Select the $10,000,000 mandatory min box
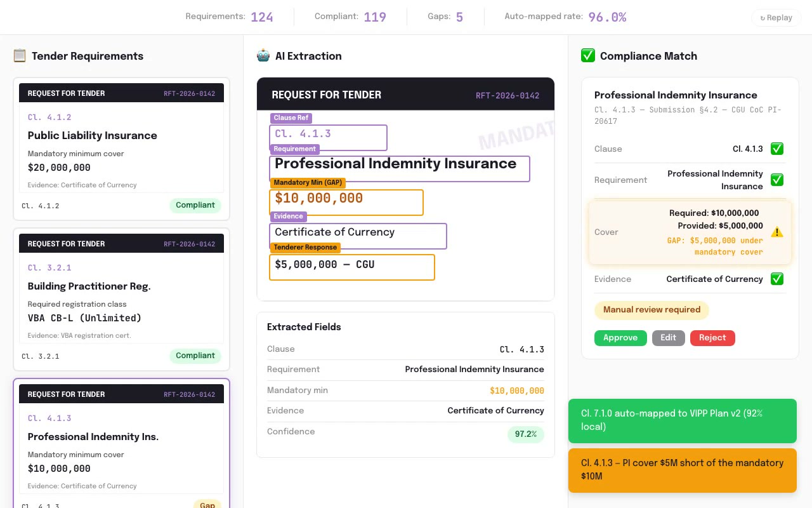812x508 pixels. 346,203
